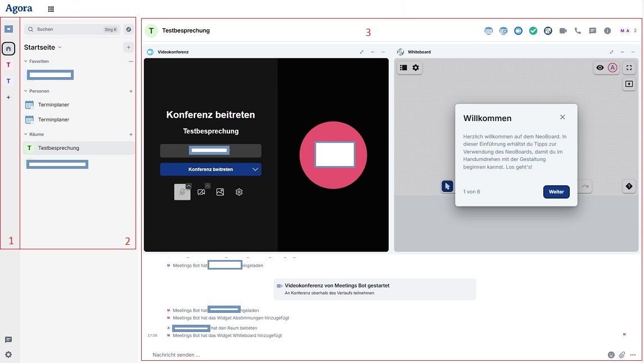
Task: Minimize the Whiteboard widget
Action: point(622,52)
